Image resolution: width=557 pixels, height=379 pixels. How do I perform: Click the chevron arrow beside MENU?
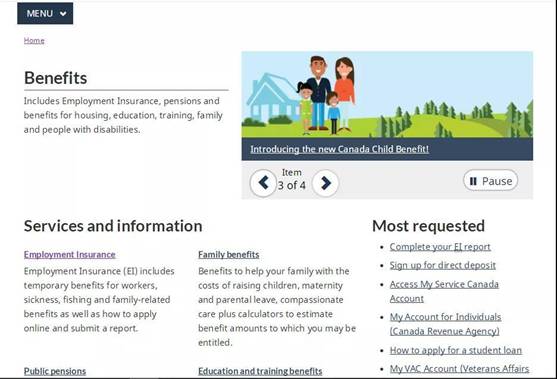(63, 14)
